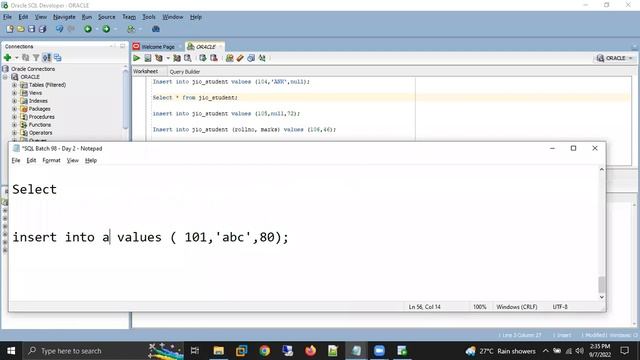The width and height of the screenshot is (640, 360).
Task: Click the green Back navigation arrow
Action: (88, 29)
